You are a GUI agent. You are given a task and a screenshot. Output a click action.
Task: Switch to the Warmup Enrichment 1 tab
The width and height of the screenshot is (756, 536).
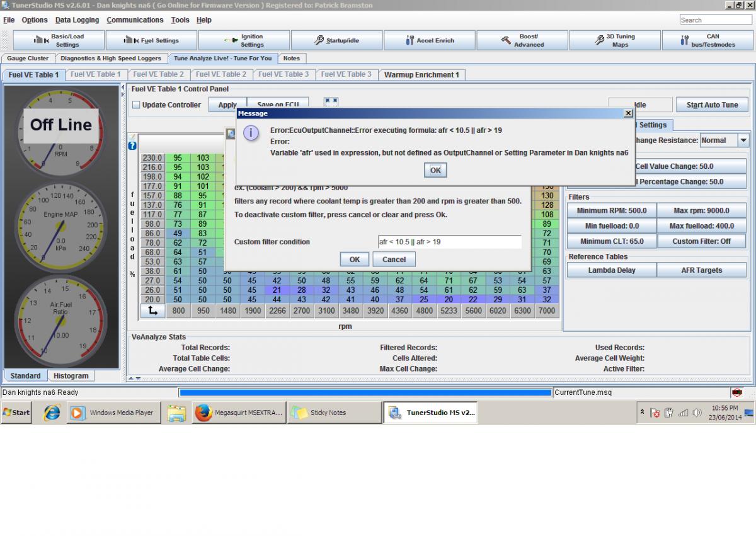[x=421, y=75]
